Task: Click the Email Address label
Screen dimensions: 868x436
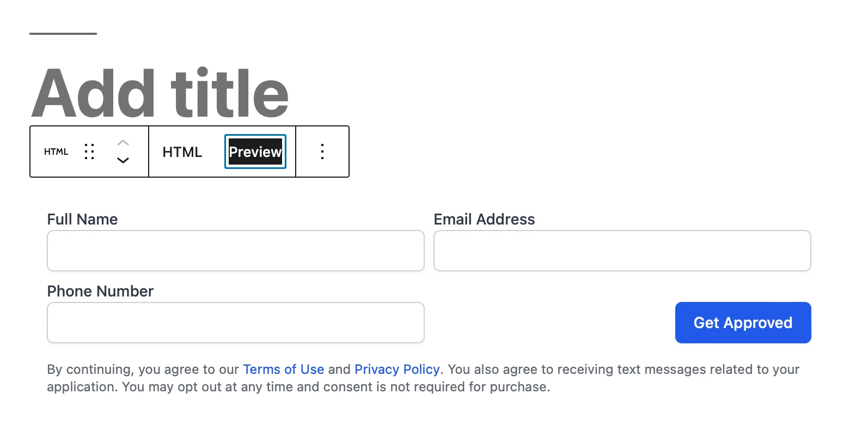Action: 484,219
